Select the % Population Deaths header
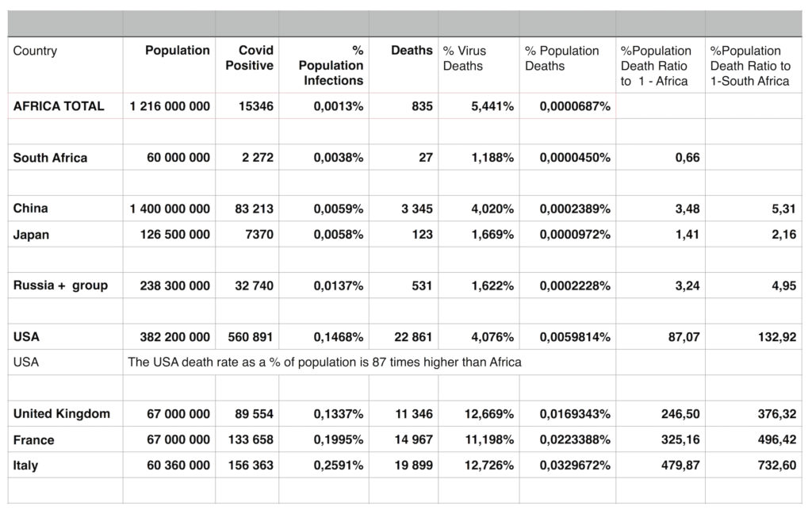The width and height of the screenshot is (812, 510). (568, 65)
